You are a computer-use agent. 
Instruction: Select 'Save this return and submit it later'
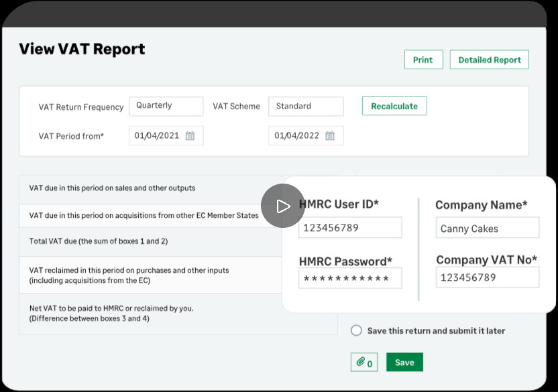click(356, 330)
